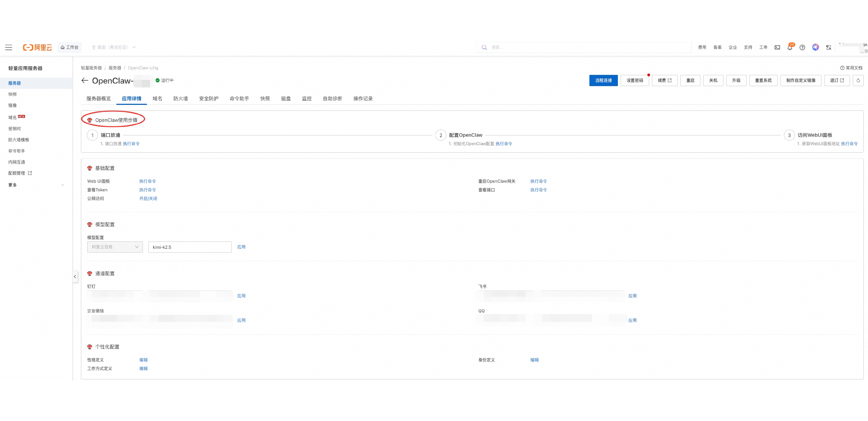
Task: Click the kimi-k2.5 model input field
Action: coord(190,247)
